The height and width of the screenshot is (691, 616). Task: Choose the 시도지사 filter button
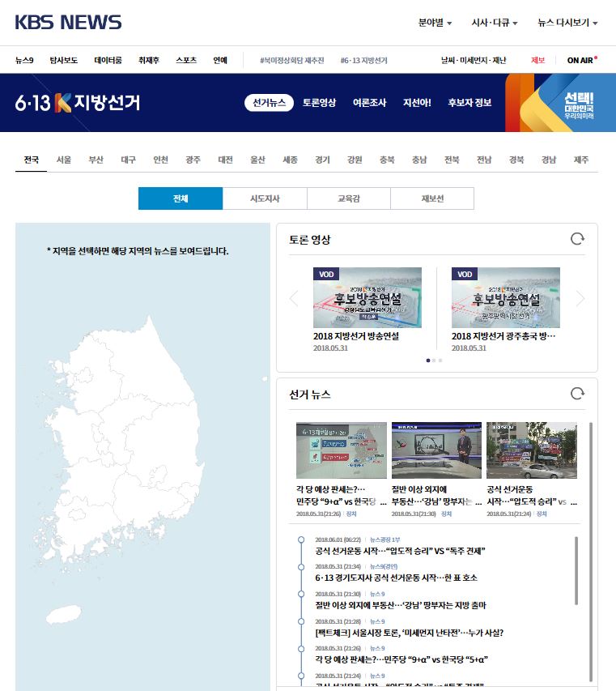(x=265, y=198)
